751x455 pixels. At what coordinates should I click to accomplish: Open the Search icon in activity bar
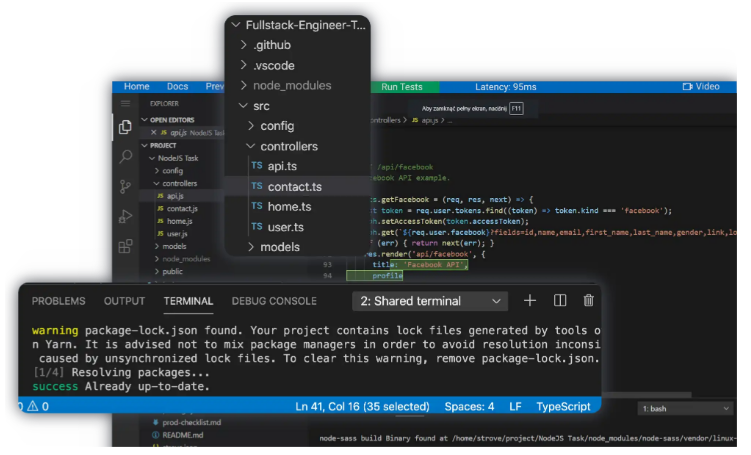[x=125, y=157]
